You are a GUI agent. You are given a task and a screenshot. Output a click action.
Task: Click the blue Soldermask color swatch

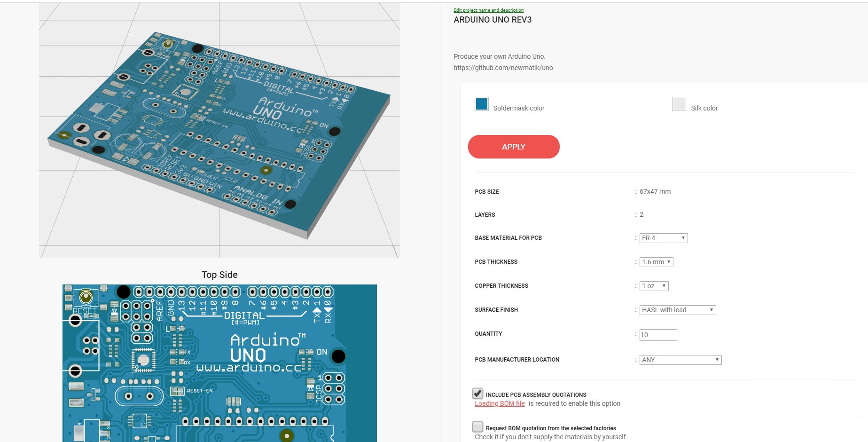point(481,104)
